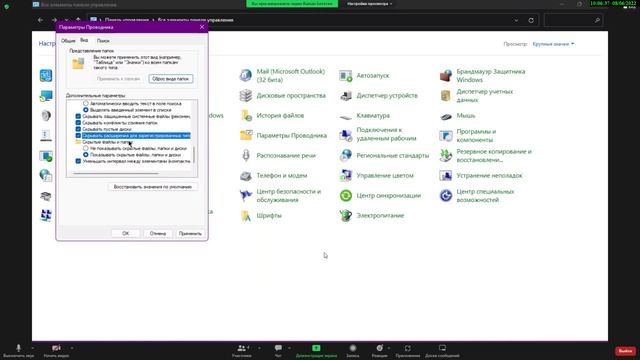Image resolution: width=640 pixels, height=360 pixels.
Task: Start video in Zoom toolbar
Action: point(56,350)
